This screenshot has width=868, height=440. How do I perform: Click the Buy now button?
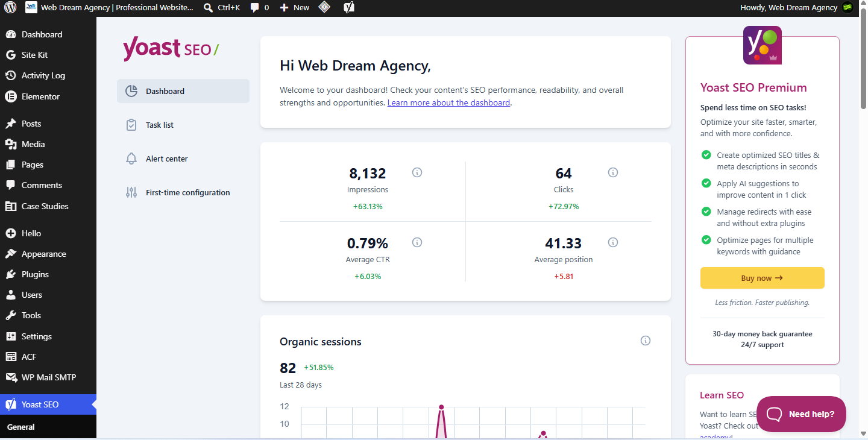point(763,278)
